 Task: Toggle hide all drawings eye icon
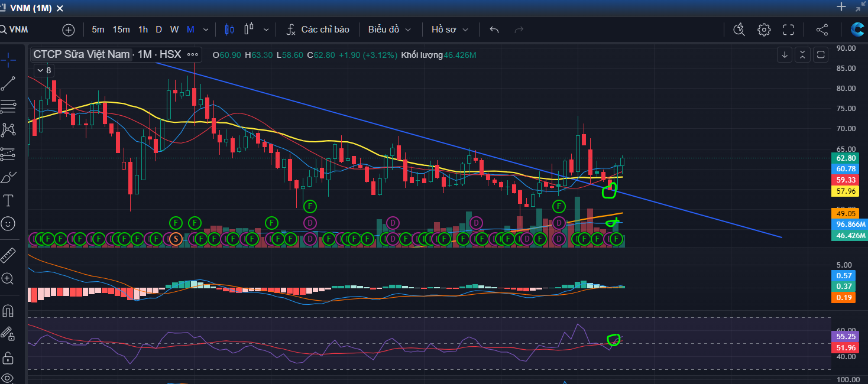(8, 378)
